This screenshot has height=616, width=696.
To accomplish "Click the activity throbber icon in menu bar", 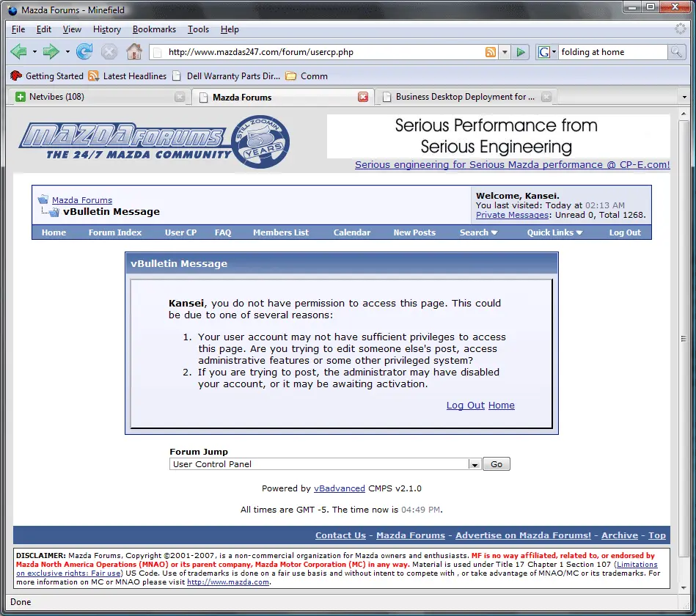I will (680, 29).
